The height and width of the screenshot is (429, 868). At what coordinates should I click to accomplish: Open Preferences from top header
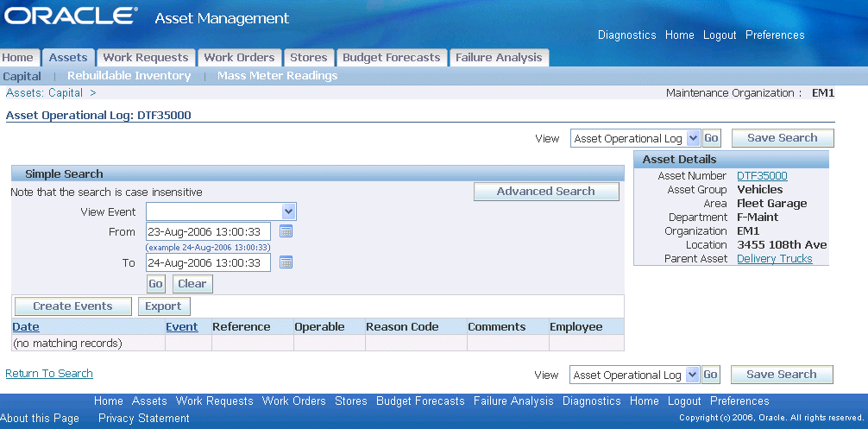(775, 35)
